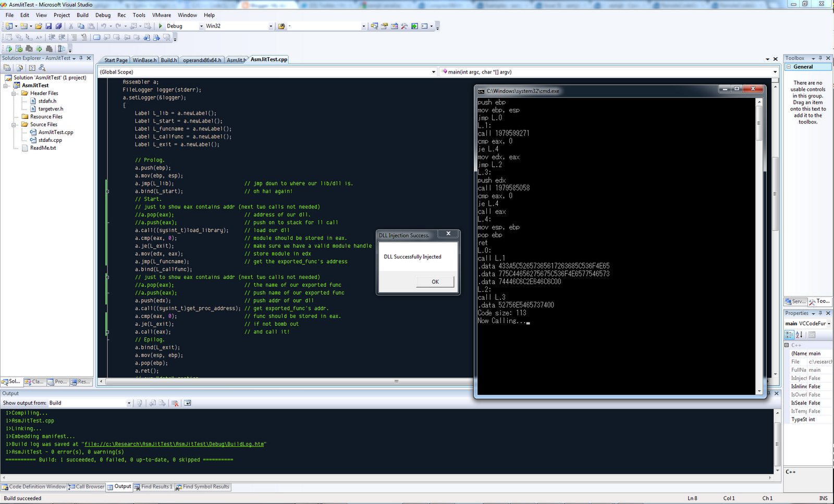834x504 pixels.
Task: Start debugging with the green play arrow
Action: 161,26
